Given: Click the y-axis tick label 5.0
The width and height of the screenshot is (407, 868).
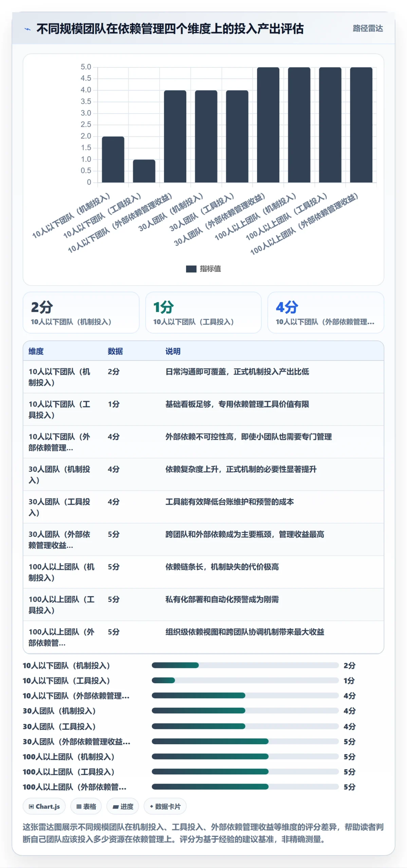Looking at the screenshot, I should click(x=86, y=67).
